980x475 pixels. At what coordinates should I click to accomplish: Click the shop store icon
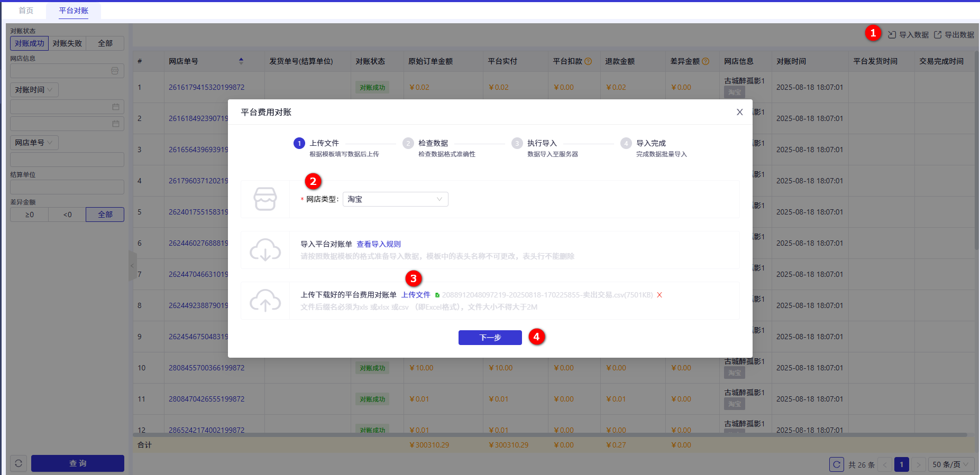(265, 199)
